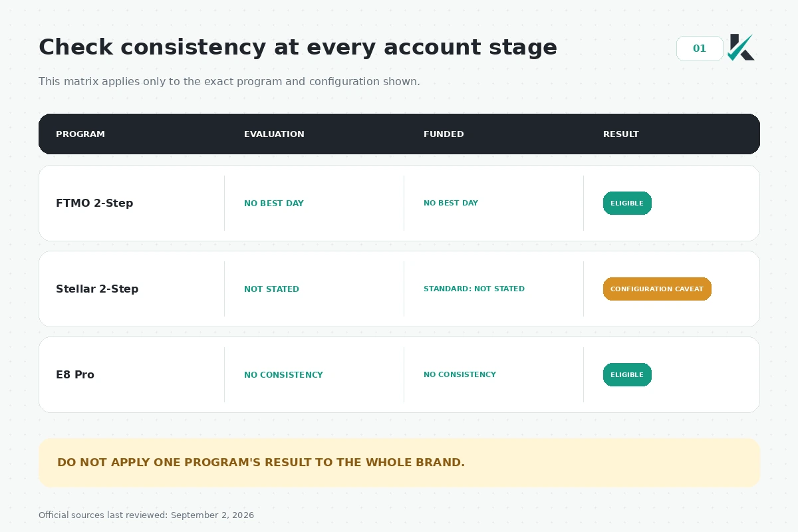Click FTMO evaluation cell NO BEST DAY
The width and height of the screenshot is (798, 532).
pyautogui.click(x=274, y=203)
